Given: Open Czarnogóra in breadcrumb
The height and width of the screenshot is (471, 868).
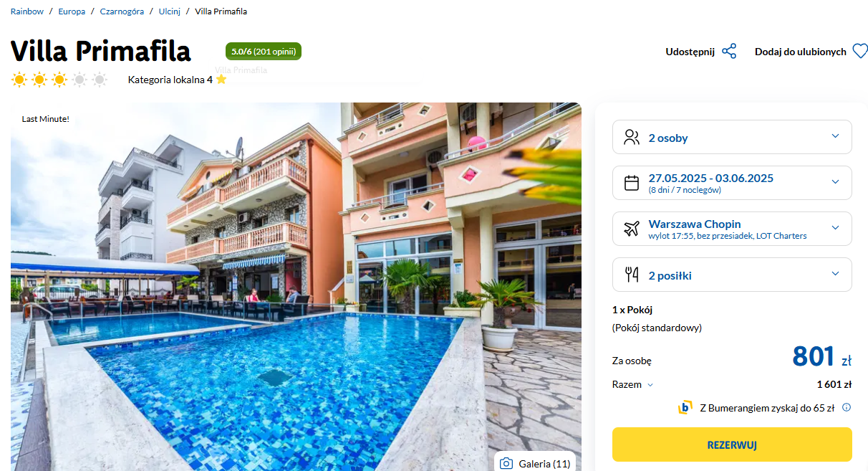Looking at the screenshot, I should 122,11.
